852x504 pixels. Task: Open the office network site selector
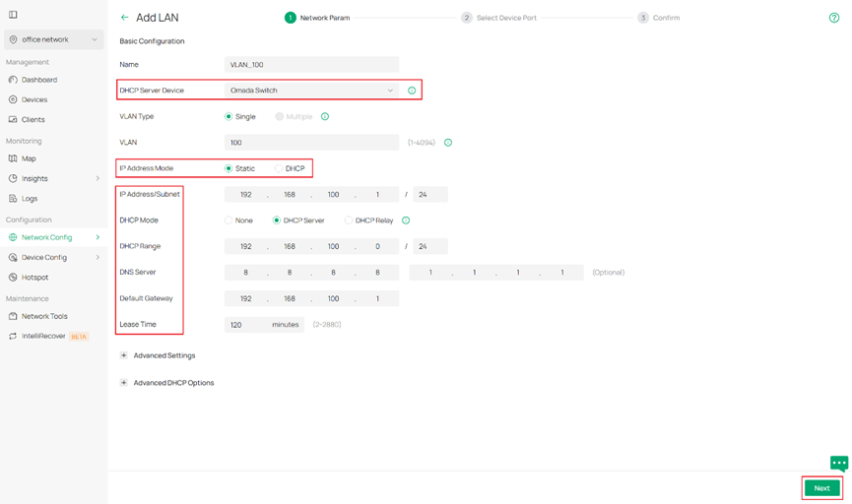[53, 39]
